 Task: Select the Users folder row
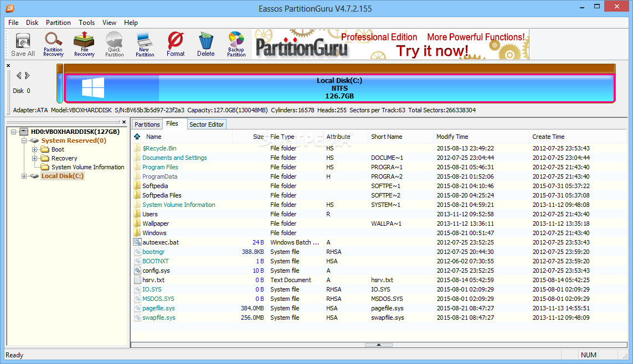tap(379, 214)
